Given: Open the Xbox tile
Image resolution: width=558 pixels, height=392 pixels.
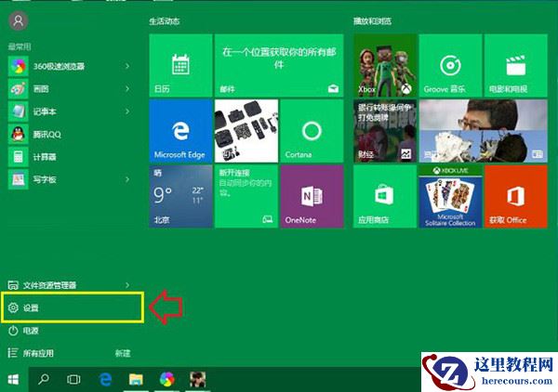Looking at the screenshot, I should (385, 65).
